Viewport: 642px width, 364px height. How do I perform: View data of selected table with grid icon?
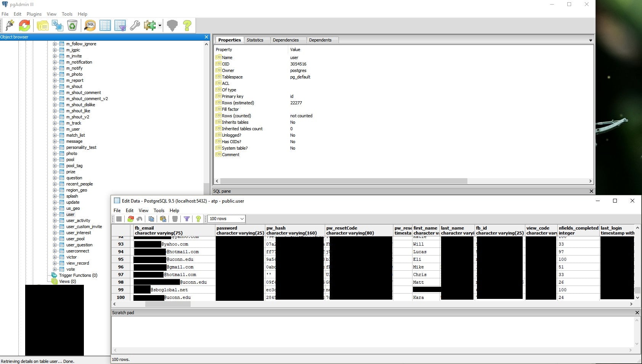tap(105, 26)
